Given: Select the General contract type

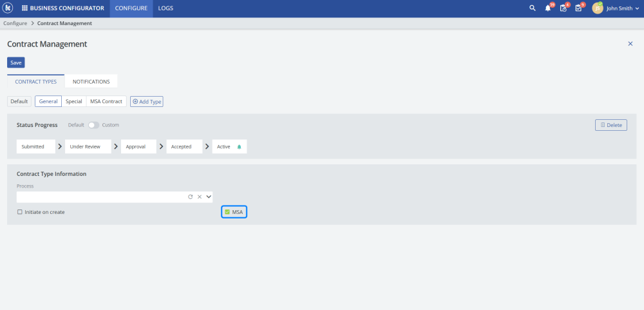Looking at the screenshot, I should click(48, 101).
